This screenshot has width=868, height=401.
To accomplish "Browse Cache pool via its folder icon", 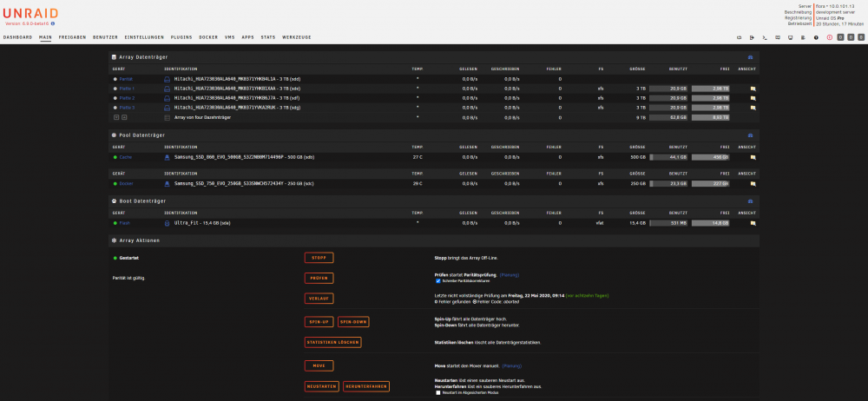I will point(753,157).
